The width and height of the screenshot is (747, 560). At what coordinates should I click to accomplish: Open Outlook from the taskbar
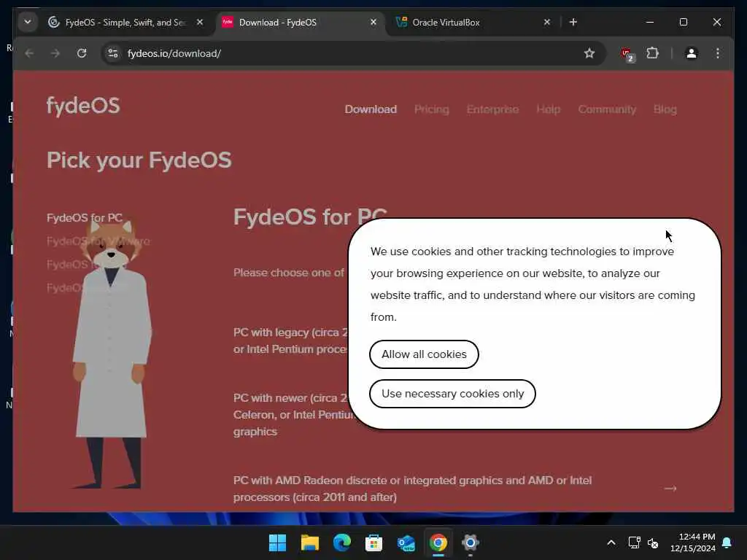click(406, 542)
